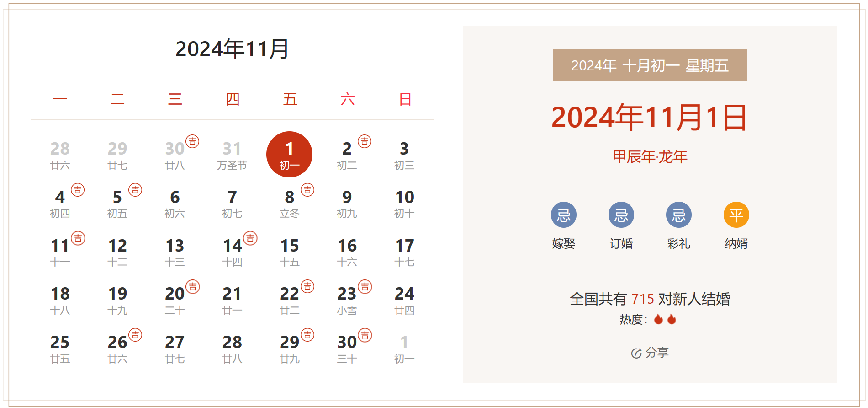Select November 21 廿一
868x408 pixels.
point(232,301)
